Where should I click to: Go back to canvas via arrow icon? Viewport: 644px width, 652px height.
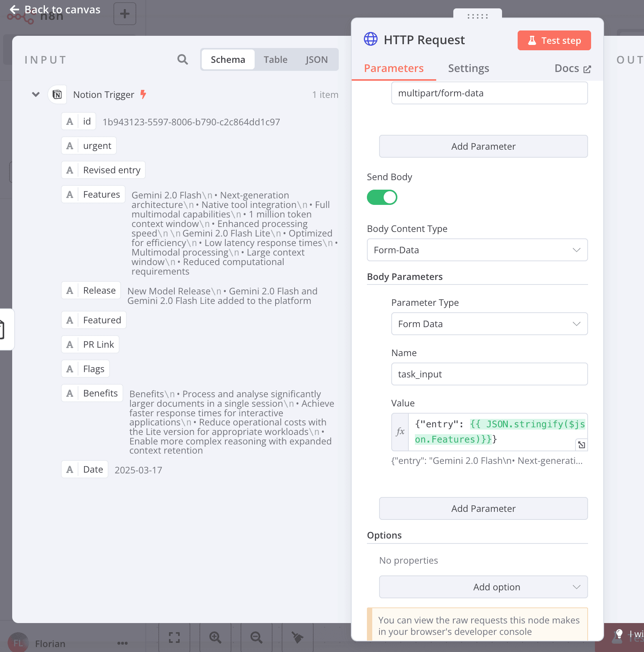point(14,10)
